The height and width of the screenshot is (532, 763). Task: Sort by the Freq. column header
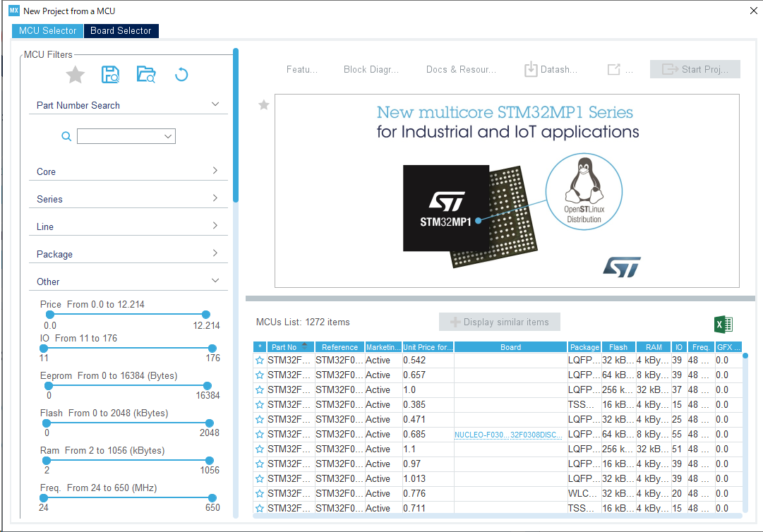tap(701, 346)
